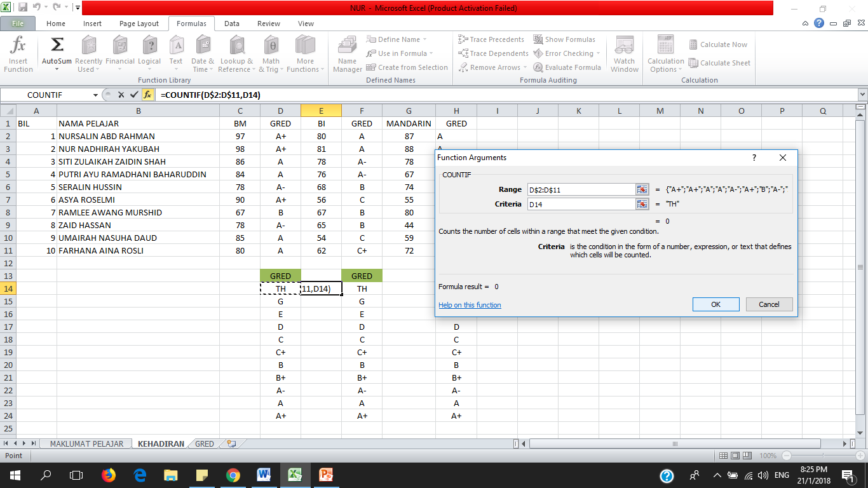Viewport: 868px width, 488px height.
Task: Click the Trace Precedents icon
Action: click(x=492, y=39)
